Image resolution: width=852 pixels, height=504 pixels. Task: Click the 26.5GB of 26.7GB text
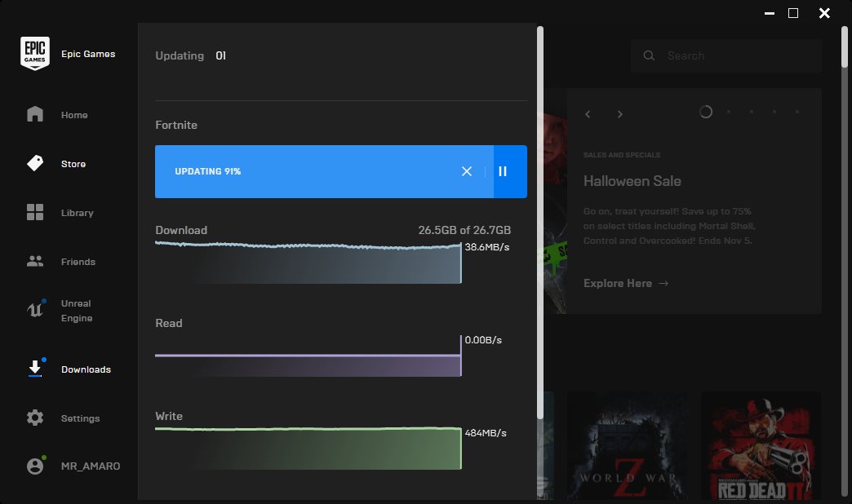464,230
